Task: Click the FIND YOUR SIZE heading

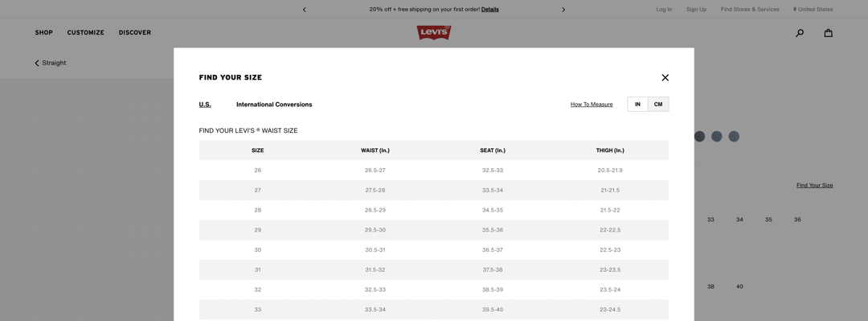Action: tap(231, 77)
